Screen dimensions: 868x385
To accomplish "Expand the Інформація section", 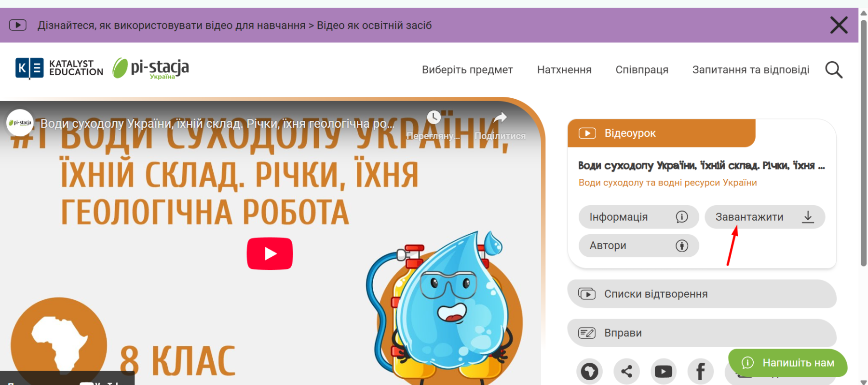I will pos(638,217).
